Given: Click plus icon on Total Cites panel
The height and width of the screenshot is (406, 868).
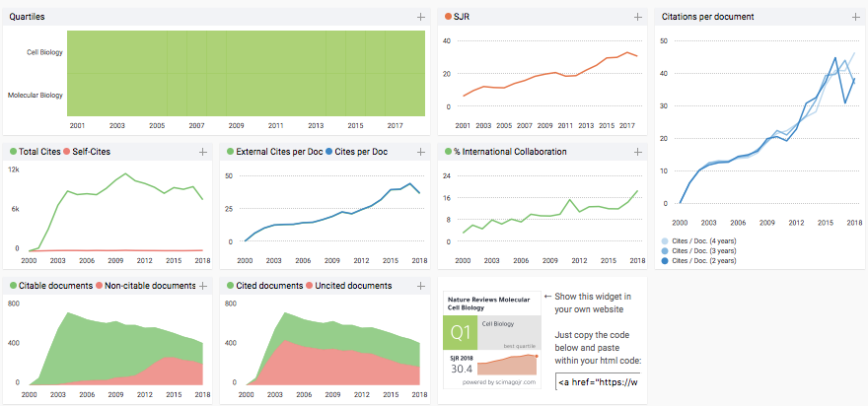Looking at the screenshot, I should tap(203, 152).
